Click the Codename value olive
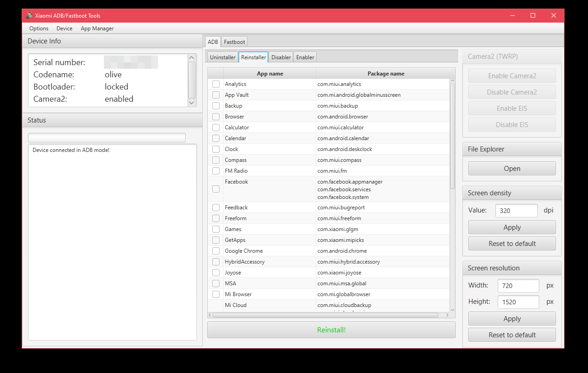 pyautogui.click(x=113, y=75)
